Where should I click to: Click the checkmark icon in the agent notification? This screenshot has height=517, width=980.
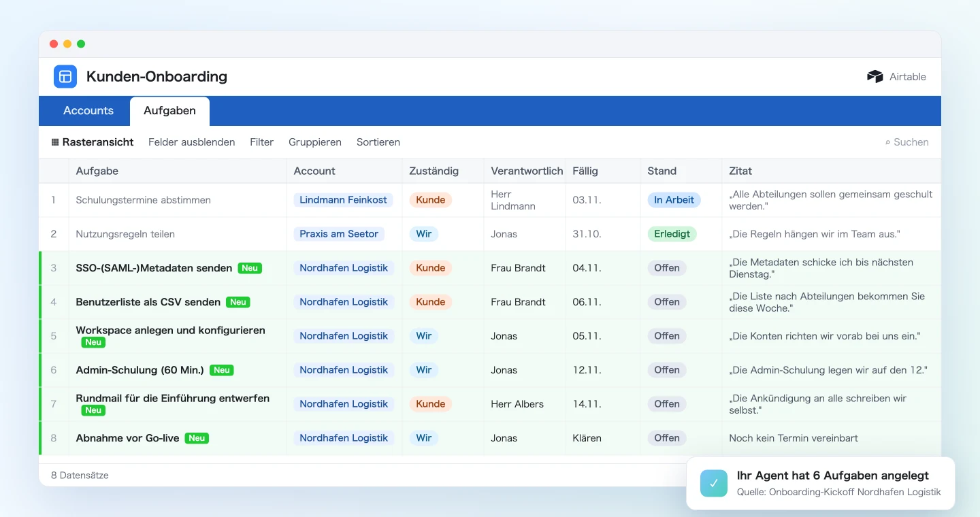714,483
